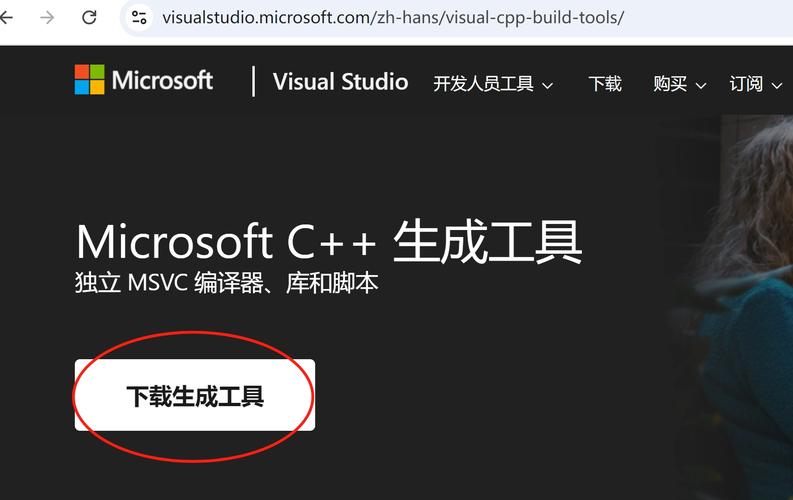Click the browser forward arrow

point(47,18)
